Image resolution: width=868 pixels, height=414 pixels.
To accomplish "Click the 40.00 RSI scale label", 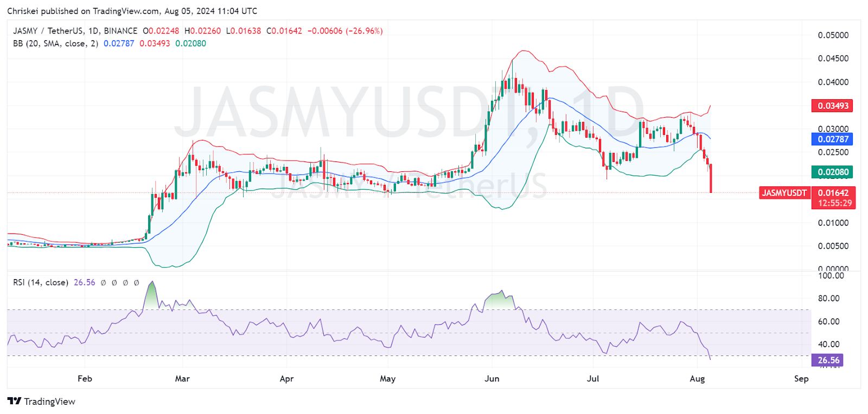I will coord(829,345).
